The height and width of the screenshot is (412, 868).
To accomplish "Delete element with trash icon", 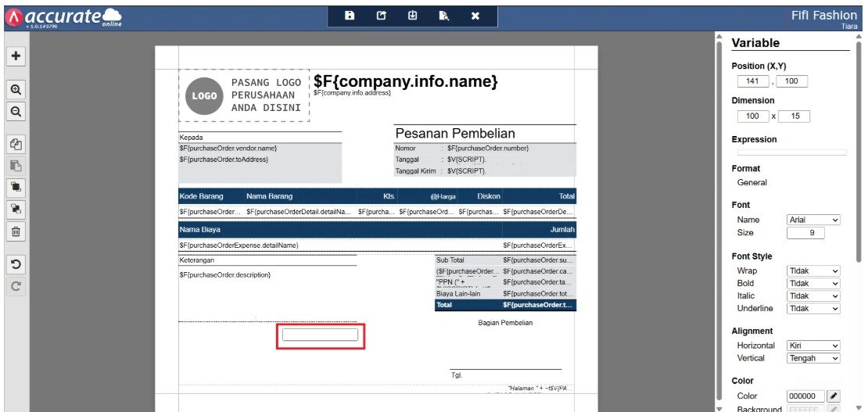I will [x=16, y=231].
